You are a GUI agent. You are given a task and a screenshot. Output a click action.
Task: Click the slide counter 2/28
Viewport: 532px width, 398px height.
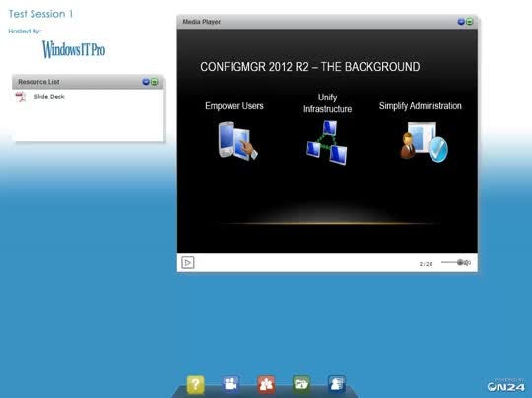426,264
